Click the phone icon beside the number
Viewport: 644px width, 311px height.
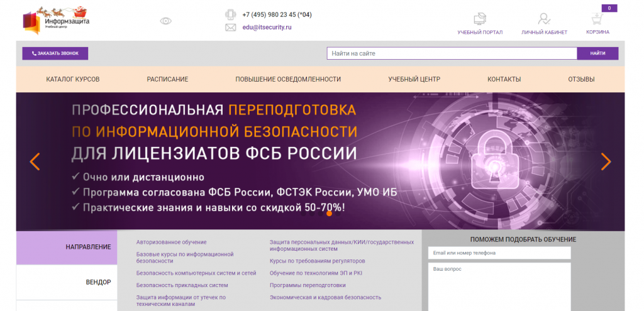click(x=230, y=14)
